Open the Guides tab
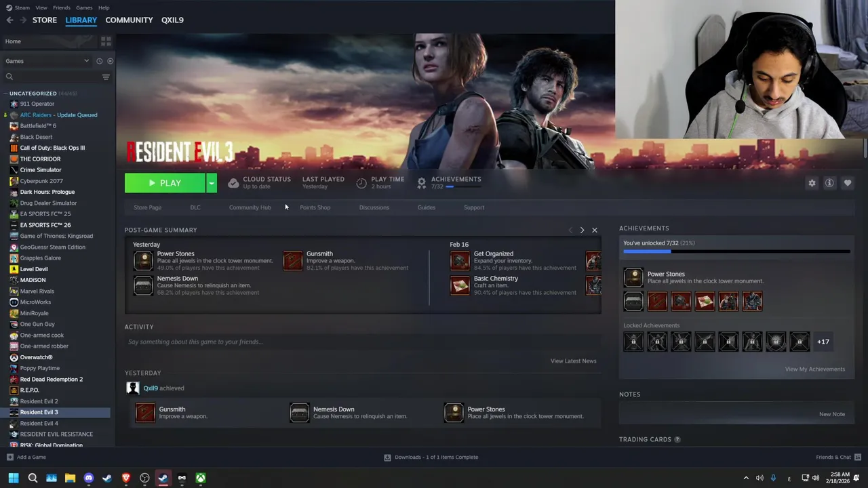The height and width of the screenshot is (488, 868). pos(427,207)
